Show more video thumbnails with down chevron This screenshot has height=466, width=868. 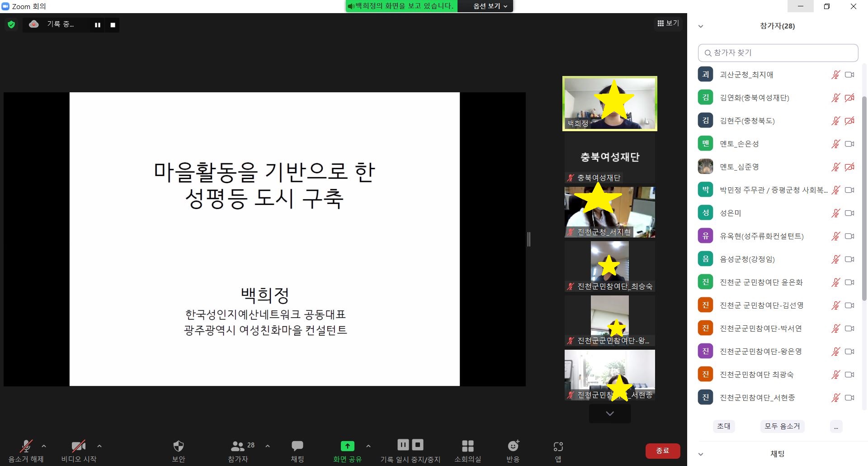point(609,413)
